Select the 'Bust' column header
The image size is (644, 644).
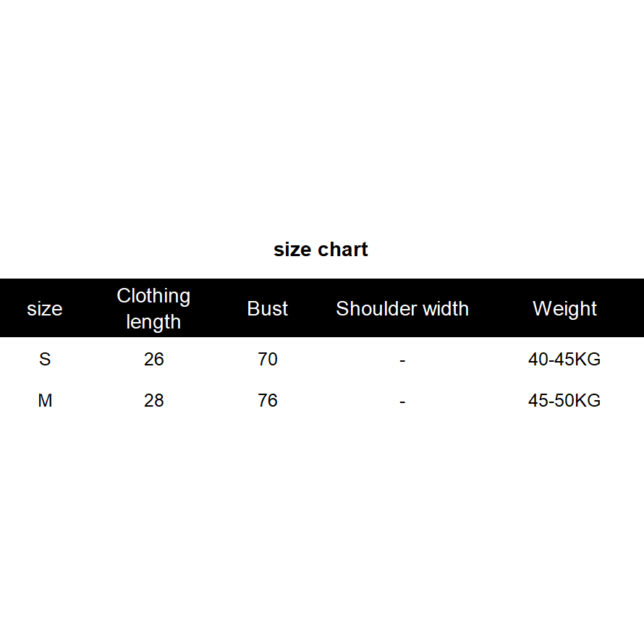click(268, 309)
